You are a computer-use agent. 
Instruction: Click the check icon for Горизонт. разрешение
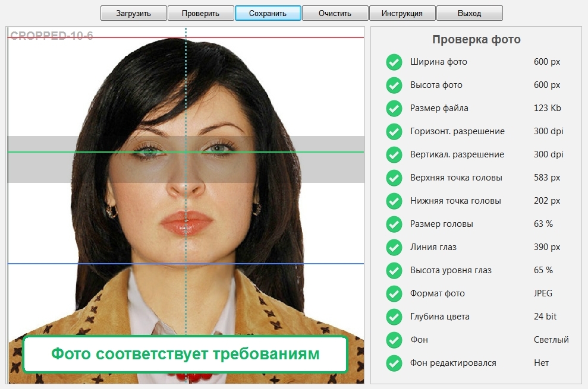[x=394, y=131]
